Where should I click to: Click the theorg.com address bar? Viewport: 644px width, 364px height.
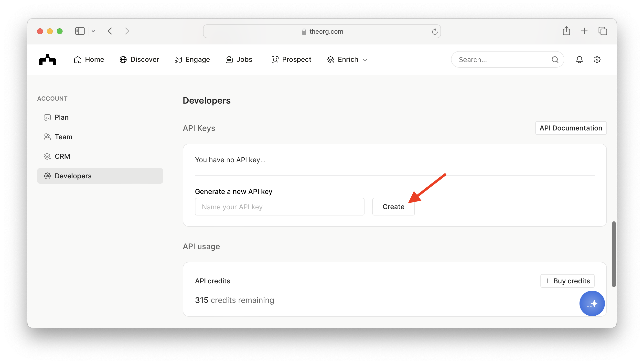click(322, 31)
